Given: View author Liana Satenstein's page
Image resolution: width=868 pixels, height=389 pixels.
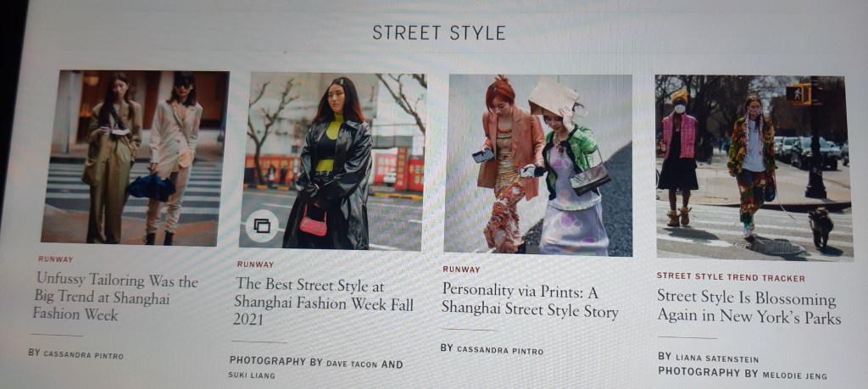Looking at the screenshot, I should click(x=717, y=359).
